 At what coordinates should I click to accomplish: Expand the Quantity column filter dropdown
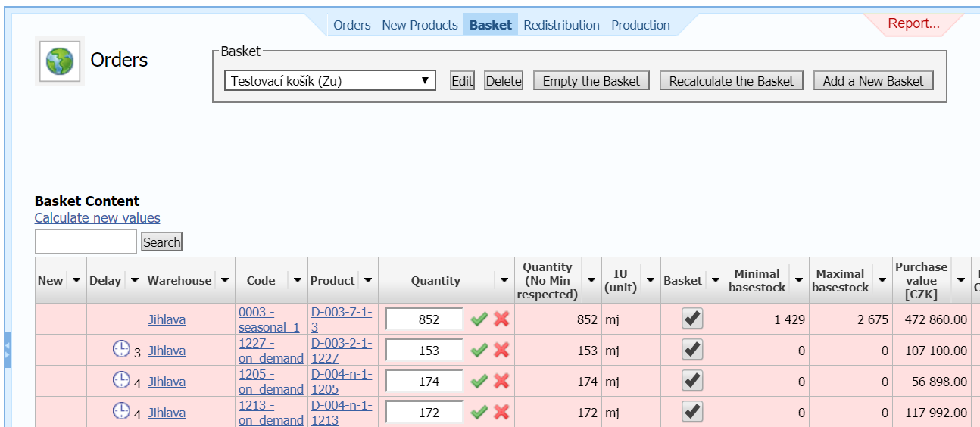point(504,280)
